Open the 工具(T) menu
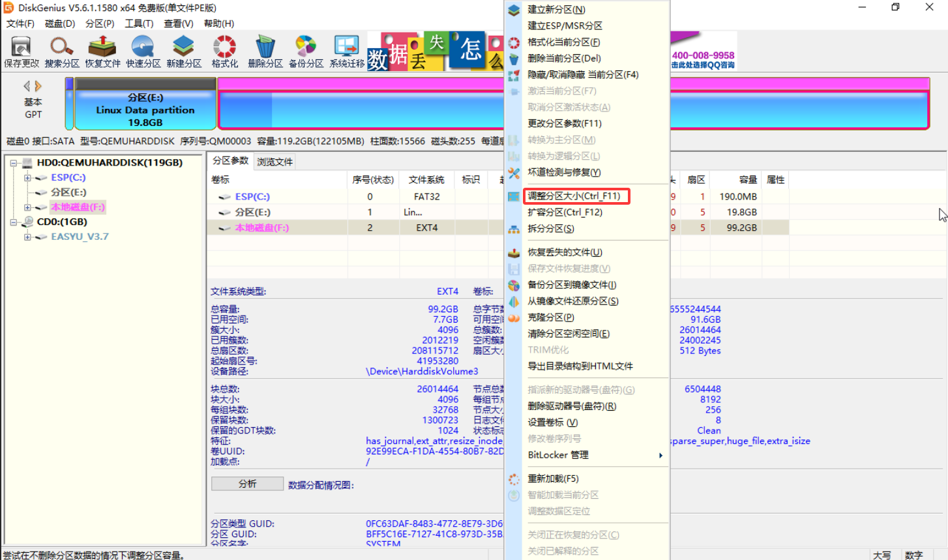The height and width of the screenshot is (560, 948). [139, 23]
